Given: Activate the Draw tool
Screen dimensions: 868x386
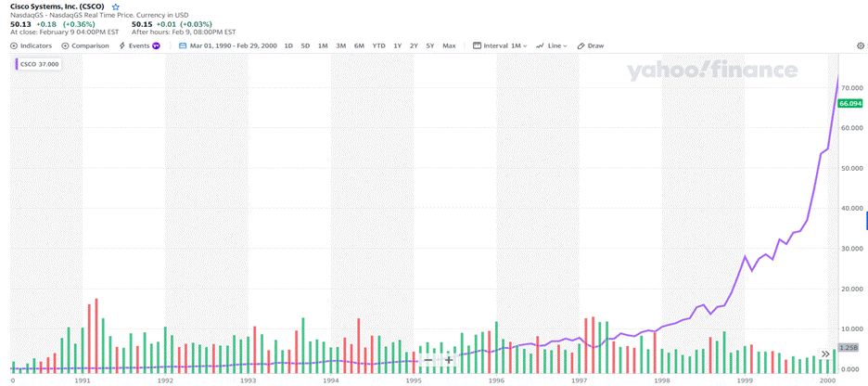Looking at the screenshot, I should point(591,46).
